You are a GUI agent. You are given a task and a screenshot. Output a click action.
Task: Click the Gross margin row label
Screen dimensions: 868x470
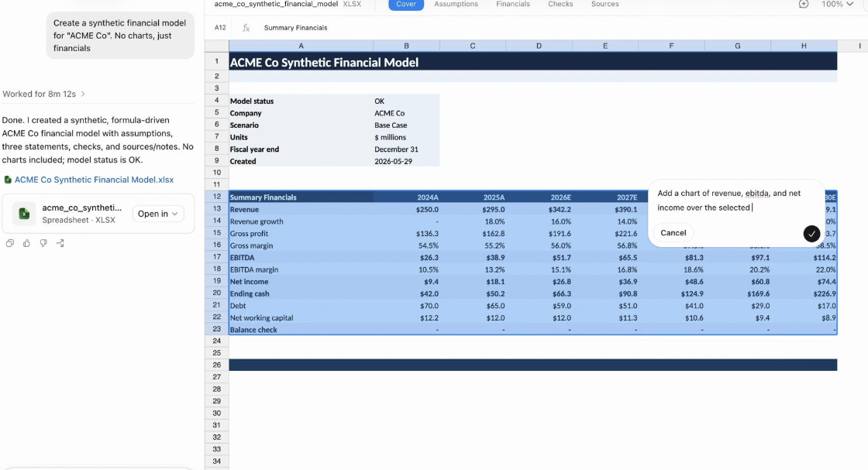coord(301,245)
